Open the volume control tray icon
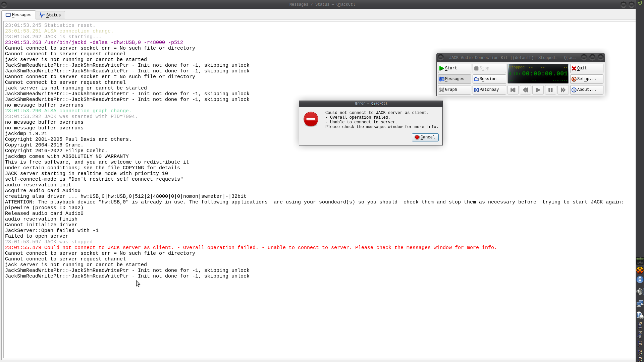The height and width of the screenshot is (362, 644). coord(640,292)
